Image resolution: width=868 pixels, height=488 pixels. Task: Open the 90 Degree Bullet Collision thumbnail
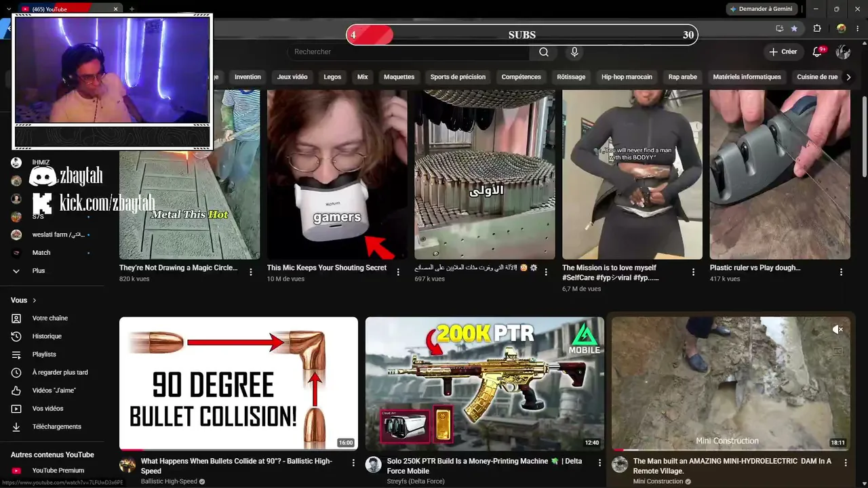239,383
